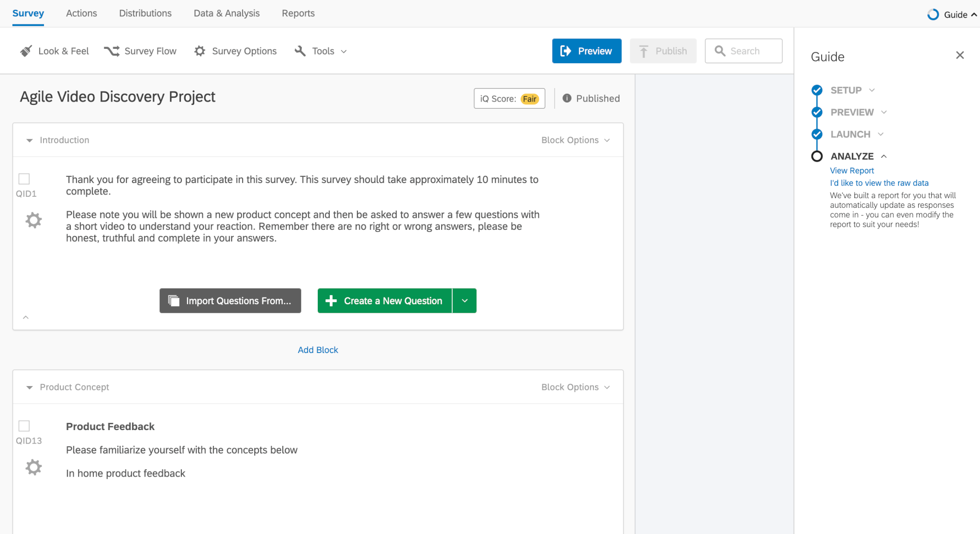Viewport: 980px width, 534px height.
Task: Select the QID1 question checkbox
Action: 24,179
